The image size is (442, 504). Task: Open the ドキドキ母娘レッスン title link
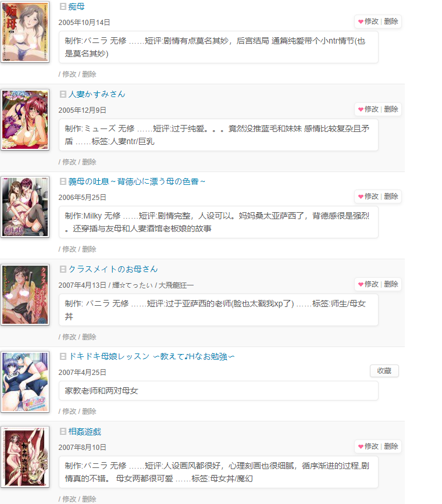tap(152, 356)
